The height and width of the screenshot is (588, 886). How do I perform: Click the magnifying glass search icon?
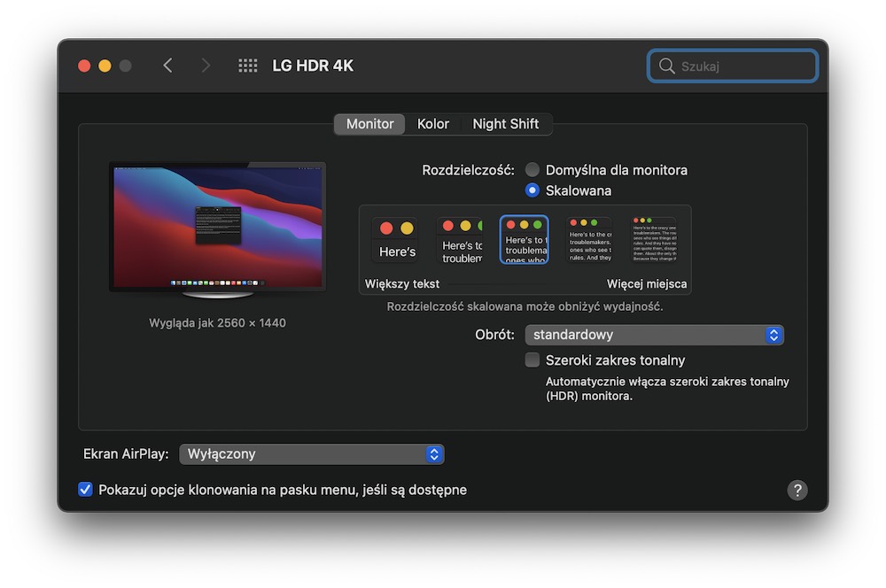667,66
